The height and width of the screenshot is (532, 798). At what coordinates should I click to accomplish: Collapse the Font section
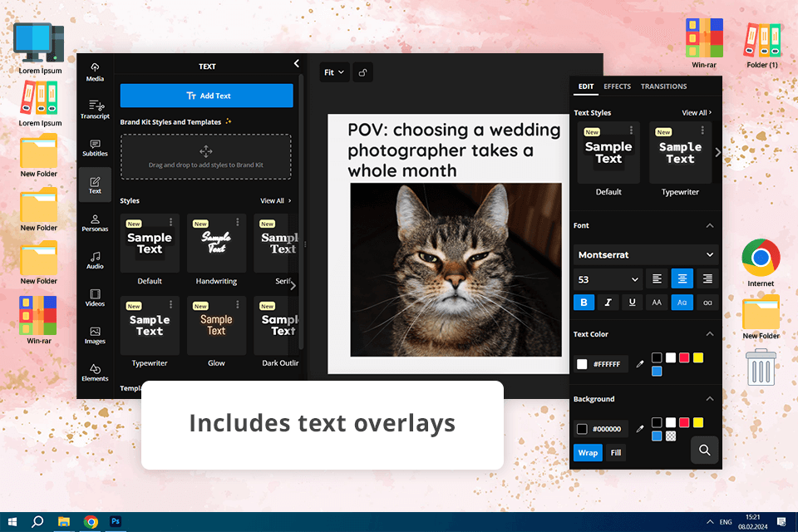[709, 225]
